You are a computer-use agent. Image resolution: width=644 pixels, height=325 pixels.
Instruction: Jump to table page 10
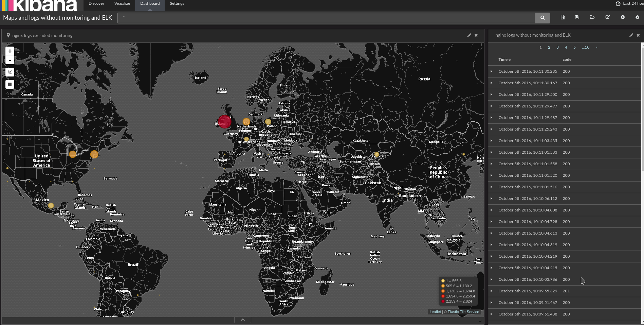[586, 47]
